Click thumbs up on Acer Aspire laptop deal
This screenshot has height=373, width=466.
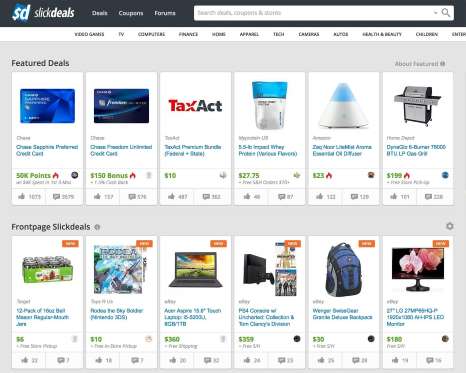click(x=172, y=360)
